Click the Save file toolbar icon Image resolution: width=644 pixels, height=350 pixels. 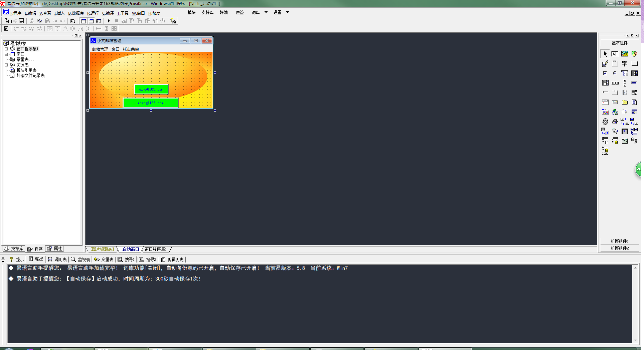[21, 21]
